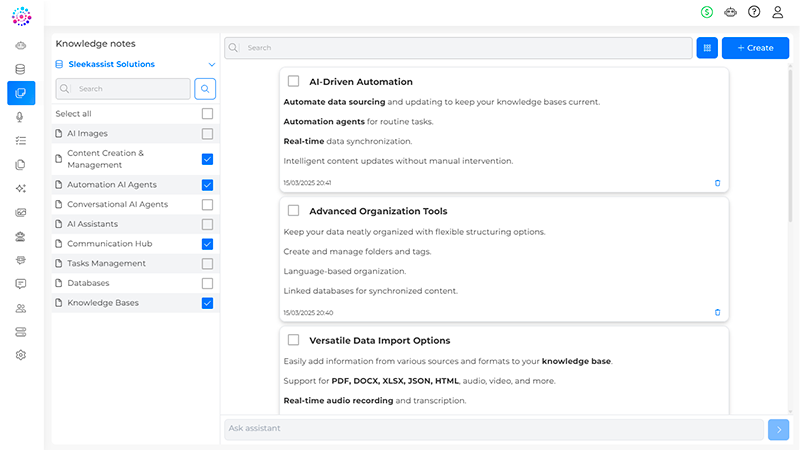This screenshot has width=800, height=450.
Task: Click the send arrow next to Ask assistant
Action: point(779,430)
